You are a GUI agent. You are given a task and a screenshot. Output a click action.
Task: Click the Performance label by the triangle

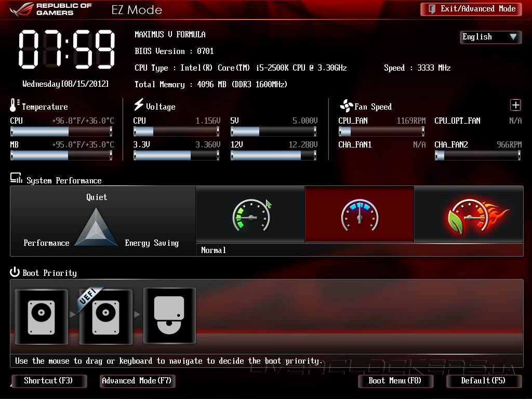click(x=46, y=243)
